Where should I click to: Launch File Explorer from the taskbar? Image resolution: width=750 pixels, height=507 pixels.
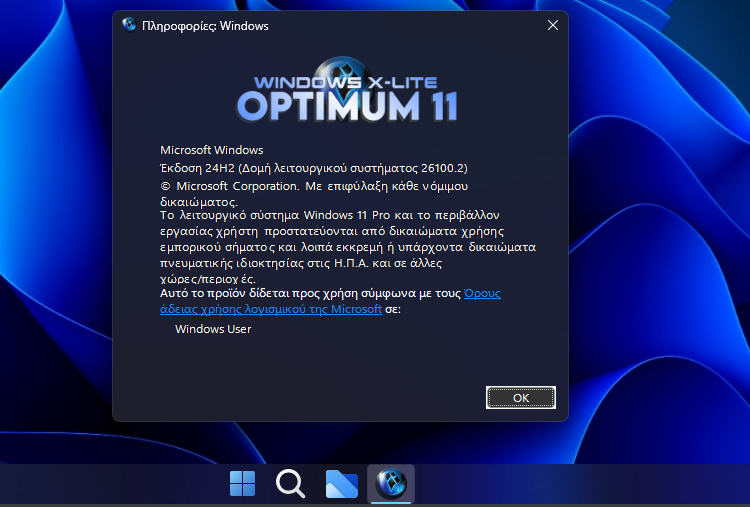coord(342,484)
